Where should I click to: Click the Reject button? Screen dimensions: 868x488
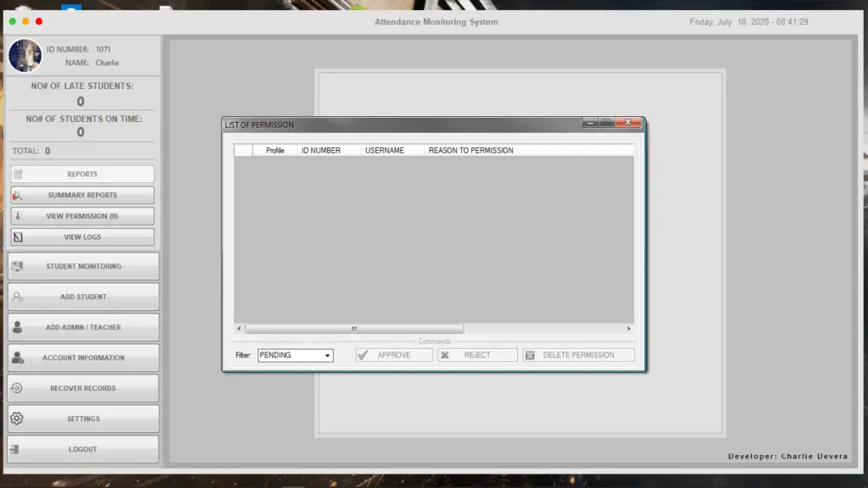(x=477, y=355)
